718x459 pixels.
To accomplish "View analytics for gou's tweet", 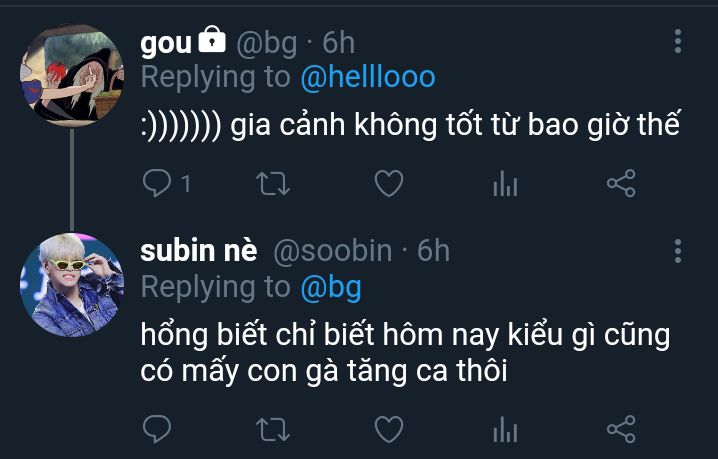I will [x=506, y=183].
